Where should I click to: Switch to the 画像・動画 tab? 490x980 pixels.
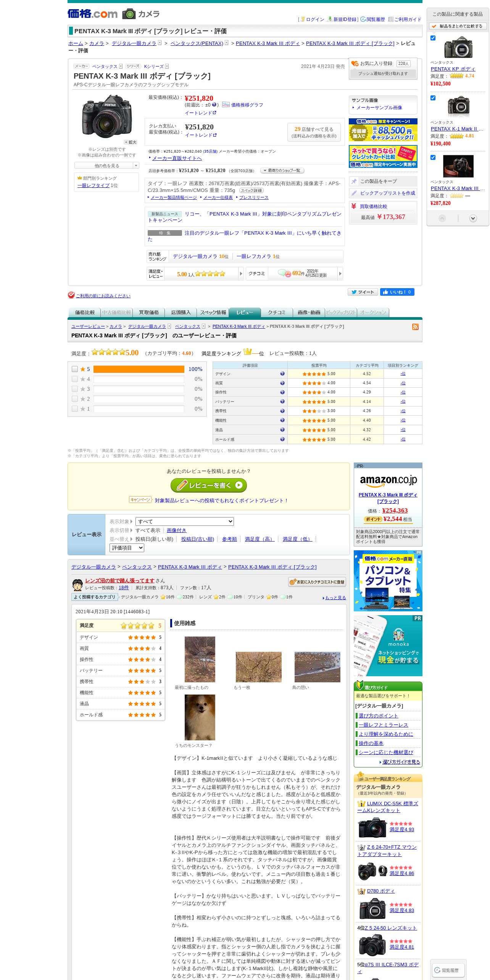pos(309,313)
